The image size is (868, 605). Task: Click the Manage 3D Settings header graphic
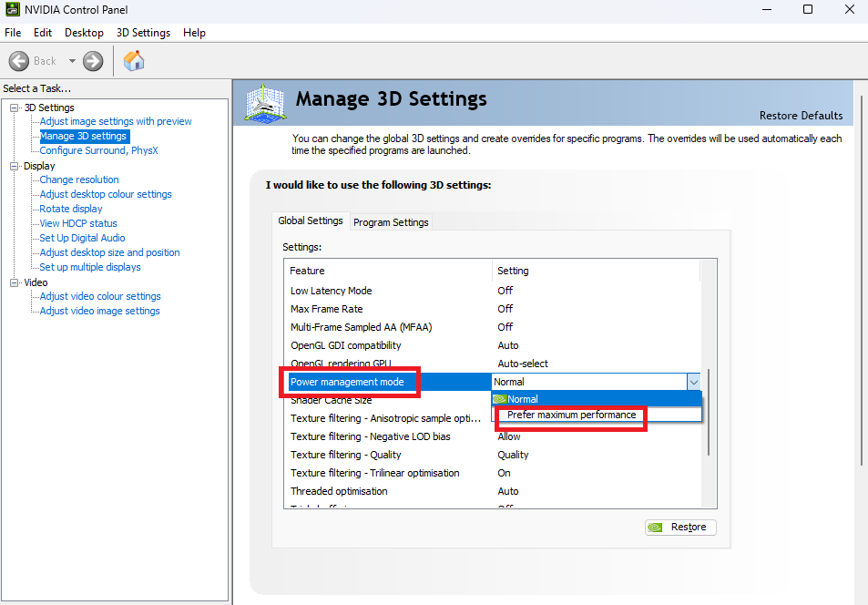(x=266, y=103)
